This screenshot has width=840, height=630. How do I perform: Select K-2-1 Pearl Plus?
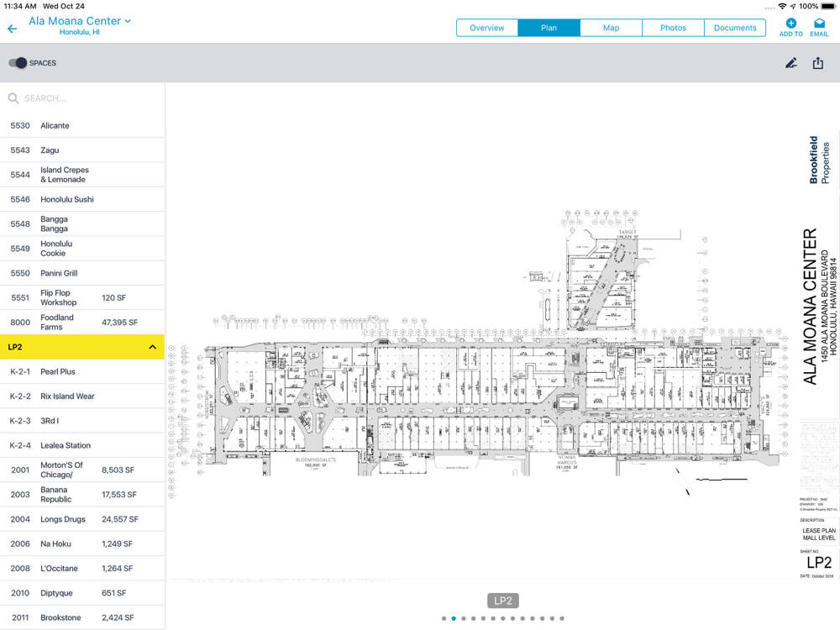[82, 372]
